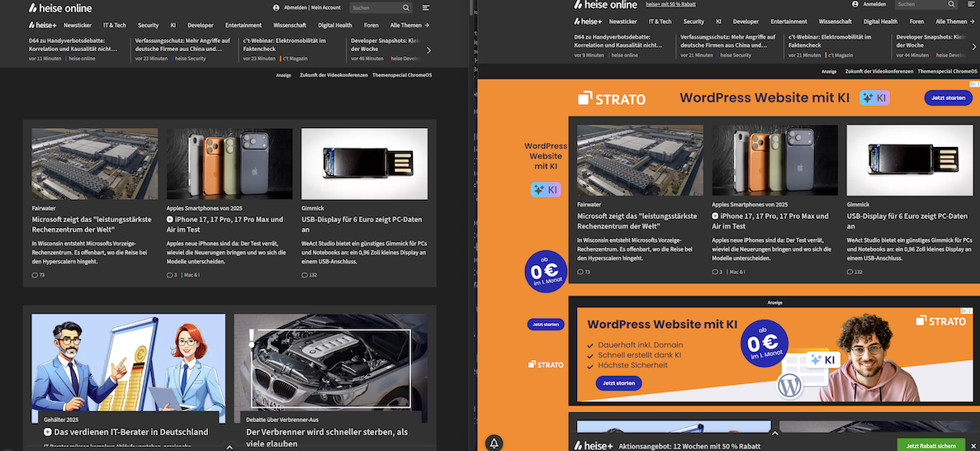Open KI tab in left window

(173, 25)
